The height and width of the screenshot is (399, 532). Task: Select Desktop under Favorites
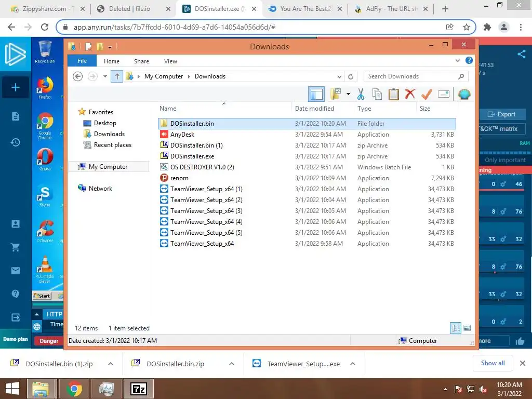[x=105, y=123]
